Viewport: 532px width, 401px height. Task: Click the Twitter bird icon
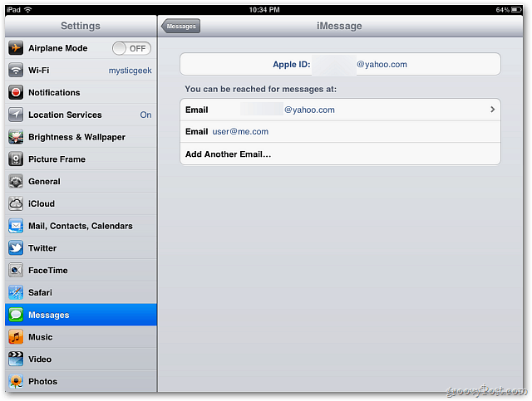[x=16, y=247]
